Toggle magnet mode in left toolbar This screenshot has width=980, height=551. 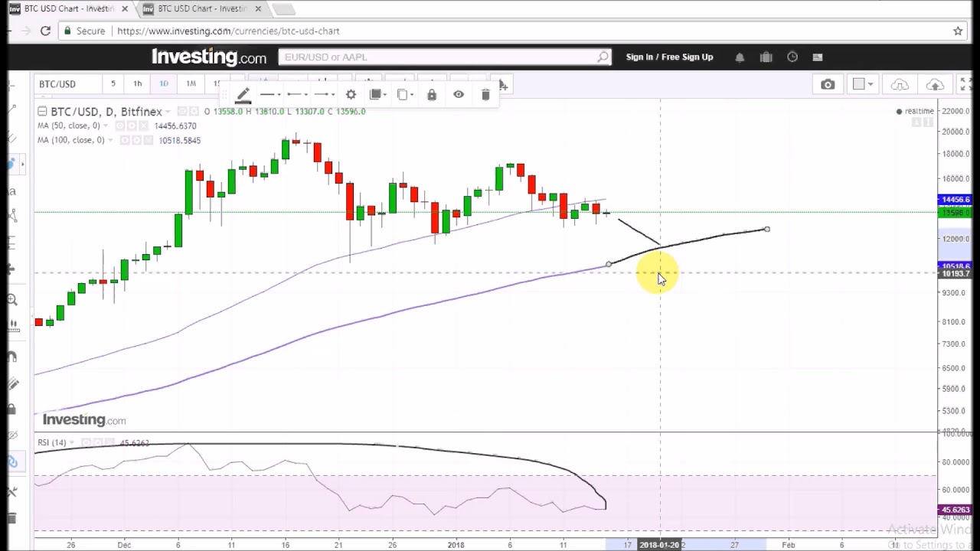coord(12,357)
